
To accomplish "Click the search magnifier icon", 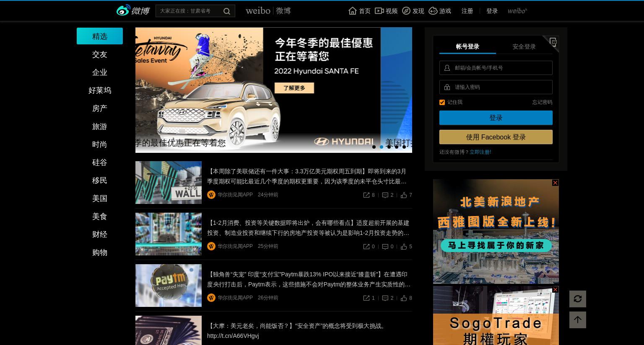I will (x=227, y=11).
